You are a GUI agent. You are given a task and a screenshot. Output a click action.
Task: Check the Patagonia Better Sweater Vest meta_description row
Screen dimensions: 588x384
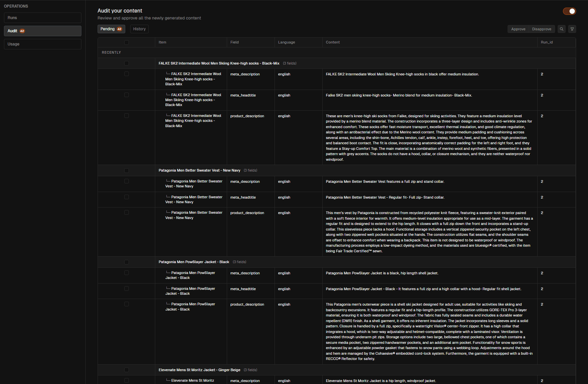click(x=127, y=181)
